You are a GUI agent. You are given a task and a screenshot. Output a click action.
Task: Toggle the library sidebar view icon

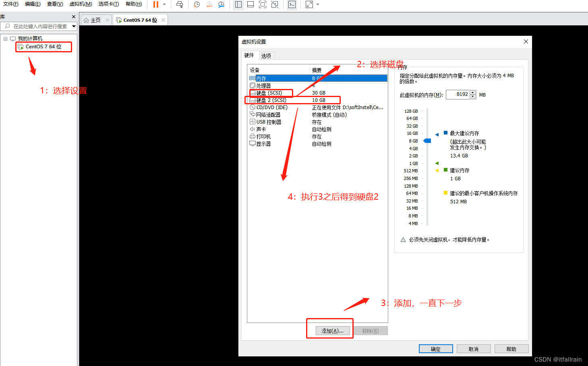click(238, 4)
